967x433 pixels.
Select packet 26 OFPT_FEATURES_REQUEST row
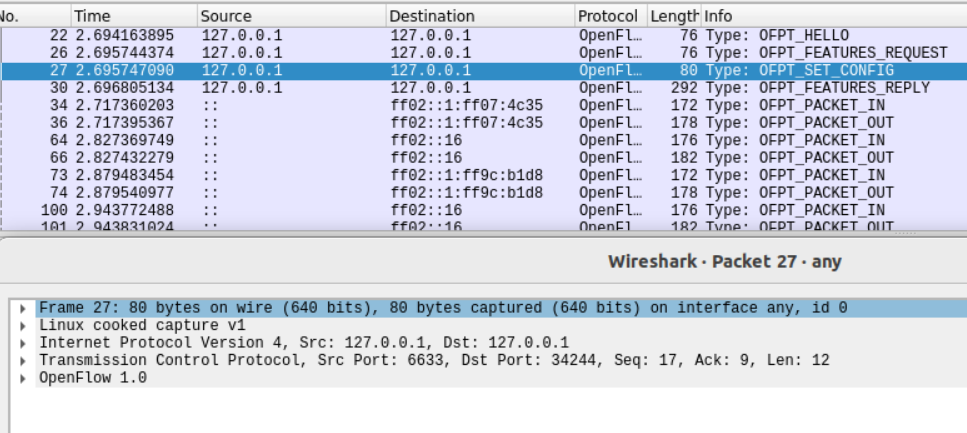[480, 53]
